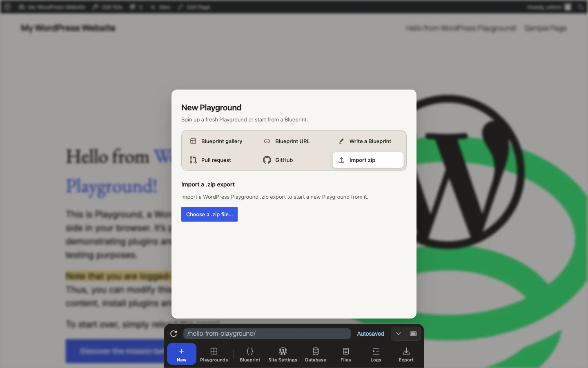Screen dimensions: 588x368
Task: Pick the GitHub import option
Action: coord(294,160)
